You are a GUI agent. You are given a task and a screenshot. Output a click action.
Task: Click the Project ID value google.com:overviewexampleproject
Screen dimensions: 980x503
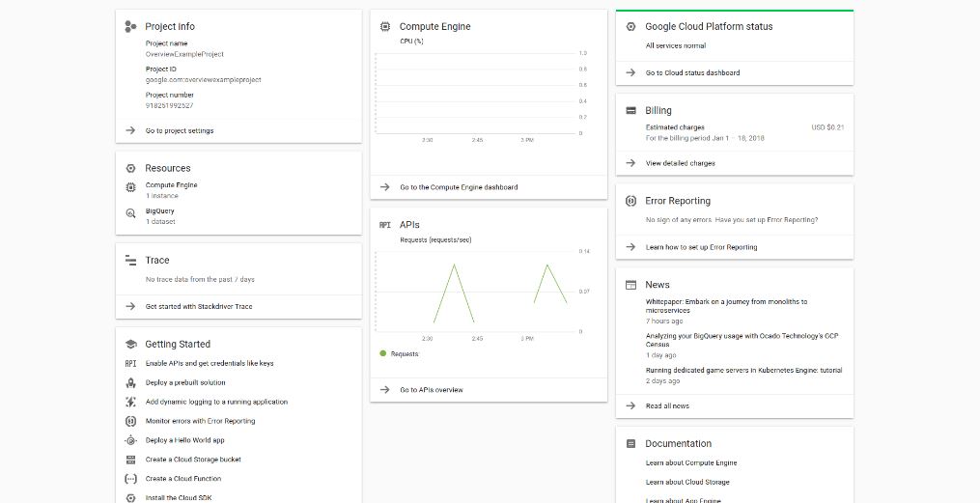[x=203, y=80]
